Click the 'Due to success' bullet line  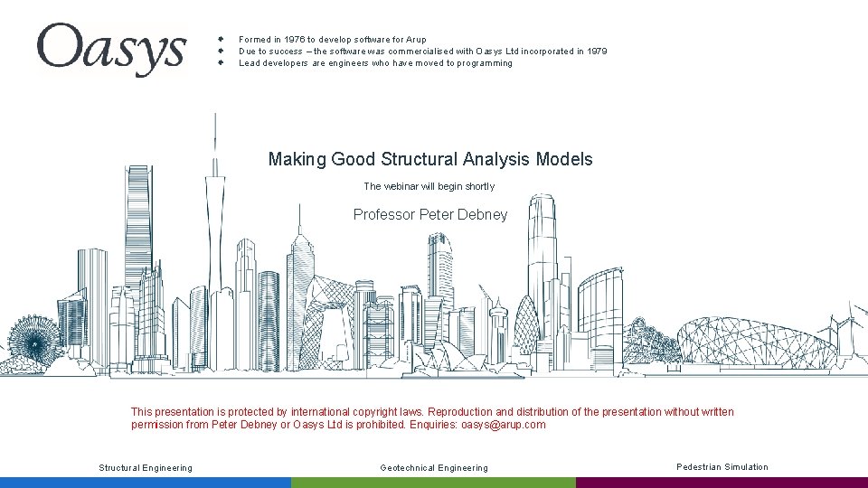423,51
